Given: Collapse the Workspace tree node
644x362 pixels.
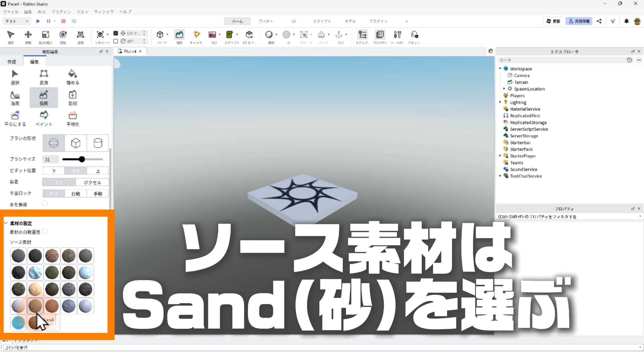Looking at the screenshot, I should [x=500, y=68].
